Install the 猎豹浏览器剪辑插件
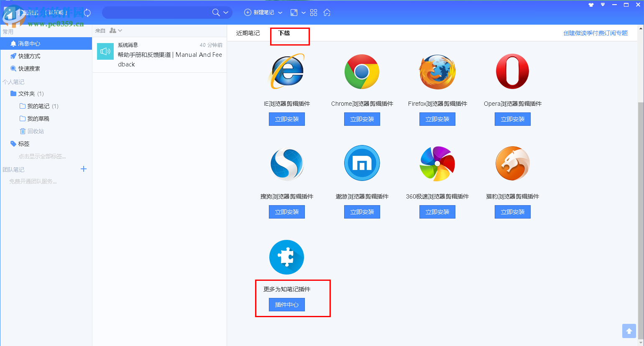This screenshot has height=346, width=644. [x=513, y=212]
